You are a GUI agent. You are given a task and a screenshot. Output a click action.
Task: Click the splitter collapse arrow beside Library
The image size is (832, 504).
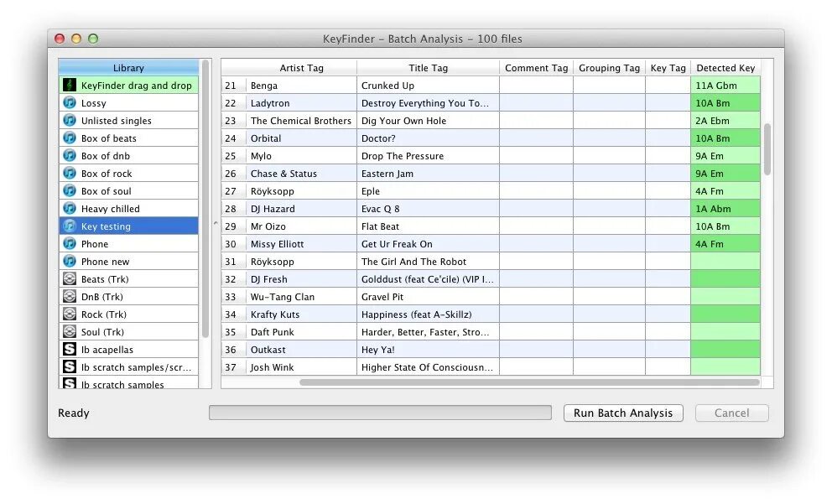216,223
